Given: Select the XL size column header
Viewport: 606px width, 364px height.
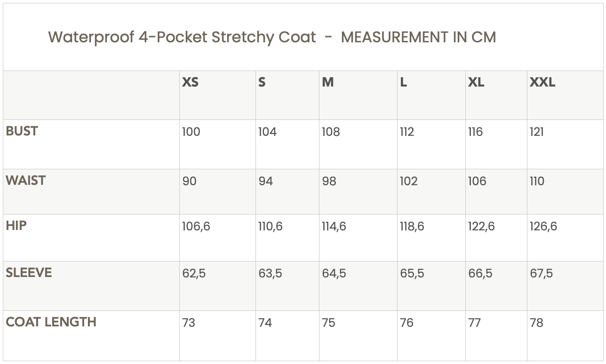Looking at the screenshot, I should click(476, 82).
